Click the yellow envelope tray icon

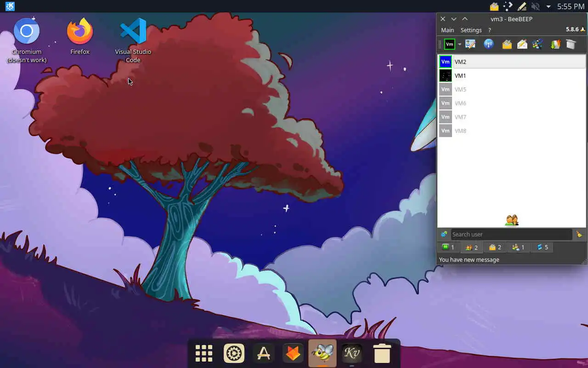pos(494,6)
